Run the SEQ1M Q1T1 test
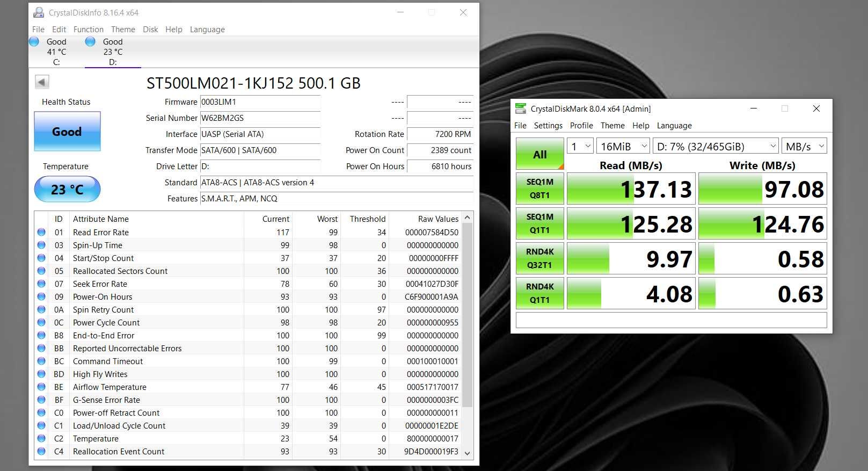 tap(540, 223)
